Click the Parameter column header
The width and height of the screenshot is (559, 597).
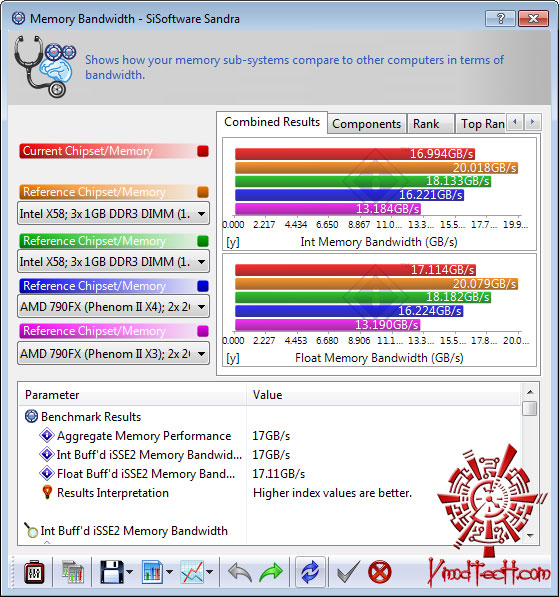(132, 395)
